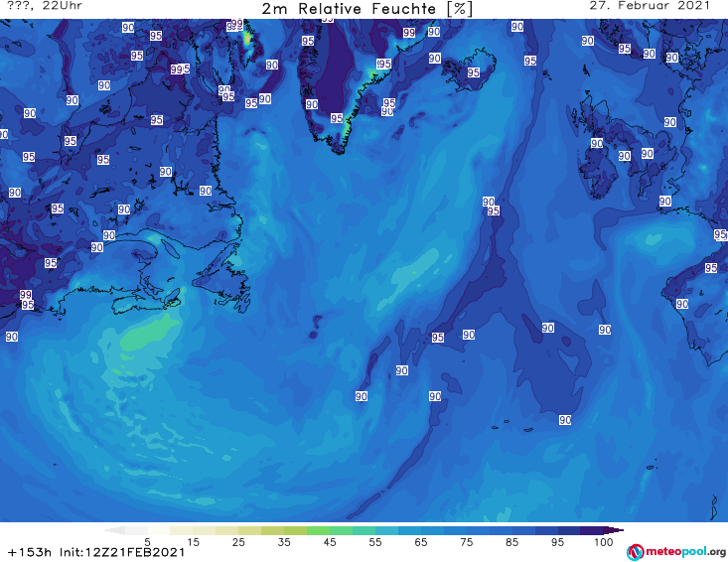Click the legend value '15'

[193, 541]
